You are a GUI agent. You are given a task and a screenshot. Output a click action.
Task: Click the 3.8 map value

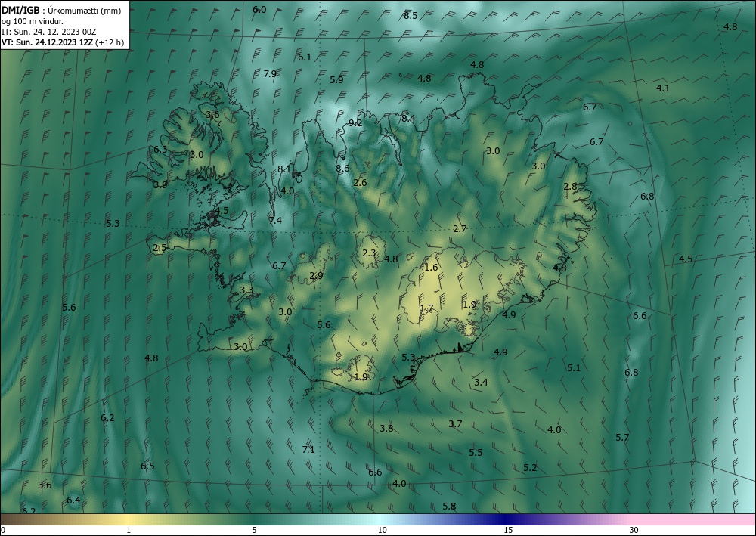pos(386,429)
